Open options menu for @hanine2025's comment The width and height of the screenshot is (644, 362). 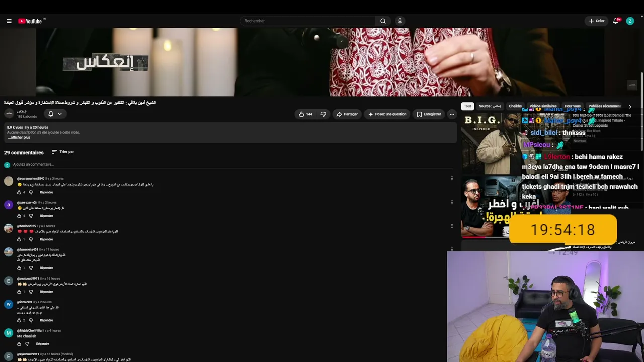(452, 226)
